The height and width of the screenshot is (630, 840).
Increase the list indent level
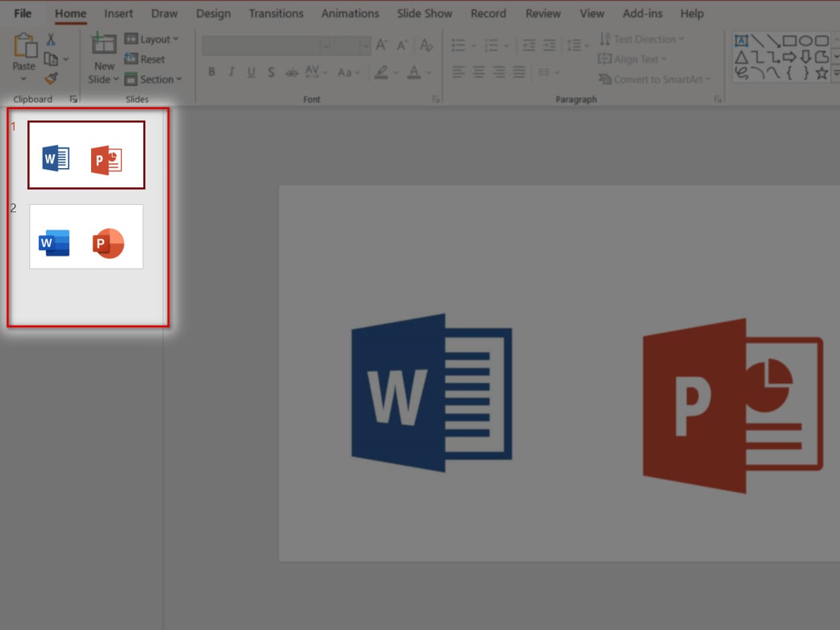(x=549, y=46)
